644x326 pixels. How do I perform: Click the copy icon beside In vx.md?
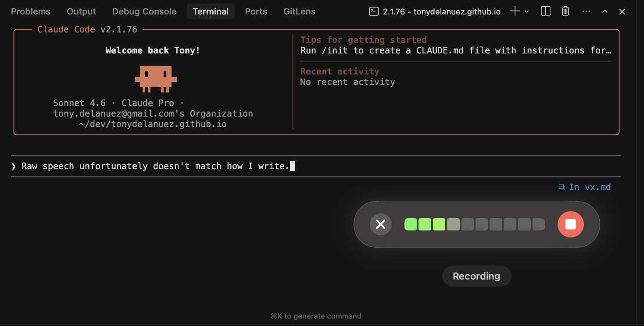[562, 187]
